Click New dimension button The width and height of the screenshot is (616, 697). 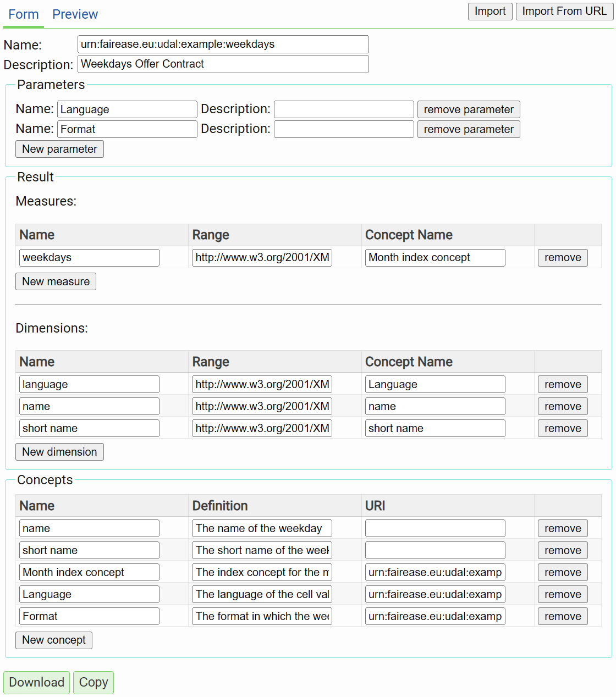pyautogui.click(x=59, y=452)
